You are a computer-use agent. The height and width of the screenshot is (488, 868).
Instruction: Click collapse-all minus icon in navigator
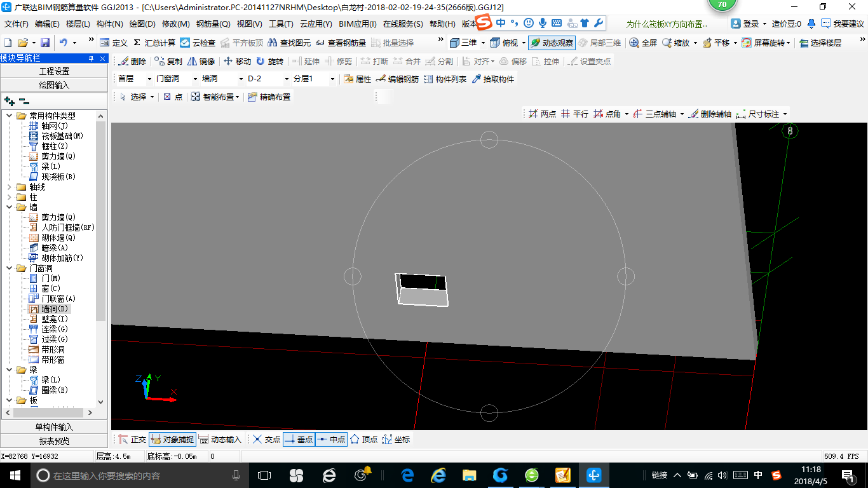pos(24,101)
